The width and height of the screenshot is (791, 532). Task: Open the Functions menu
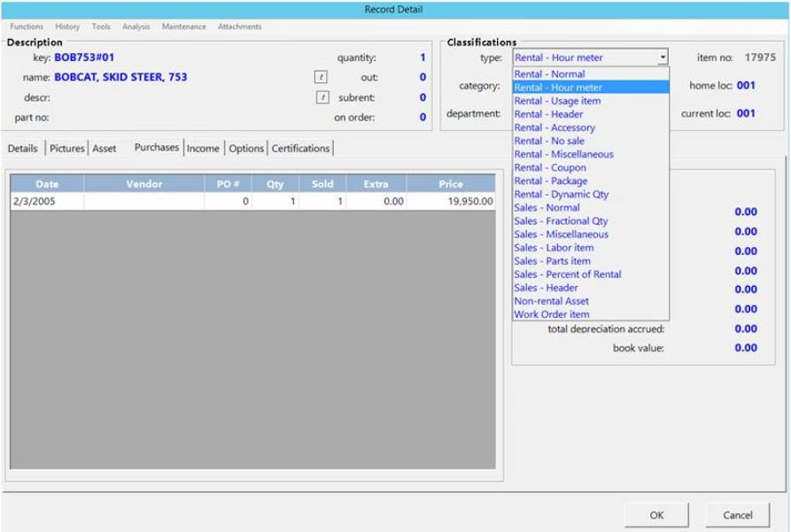27,27
